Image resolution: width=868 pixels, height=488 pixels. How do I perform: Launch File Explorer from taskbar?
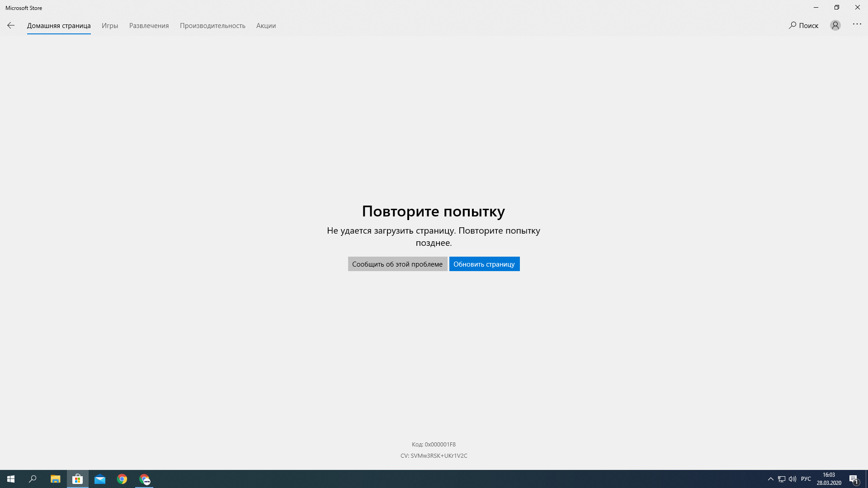55,479
